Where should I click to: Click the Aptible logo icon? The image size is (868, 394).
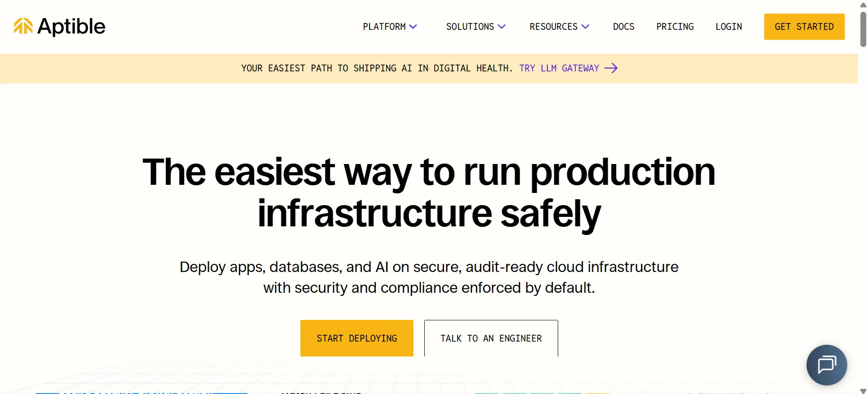point(23,26)
